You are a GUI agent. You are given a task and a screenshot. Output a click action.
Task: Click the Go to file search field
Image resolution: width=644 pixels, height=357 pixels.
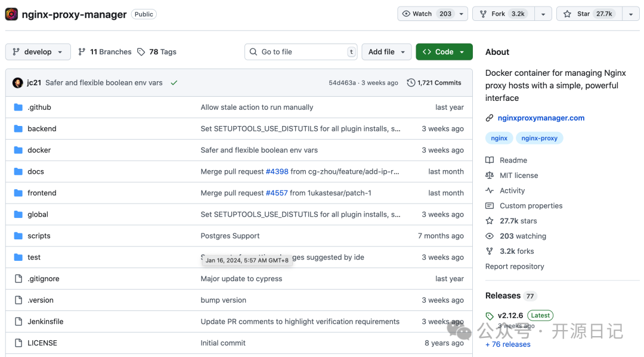point(301,52)
